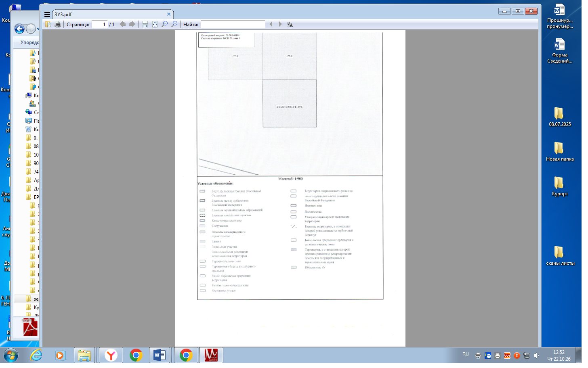
Task: Select the Прошнур... пронумер... Word document on desktop
Action: tap(560, 16)
